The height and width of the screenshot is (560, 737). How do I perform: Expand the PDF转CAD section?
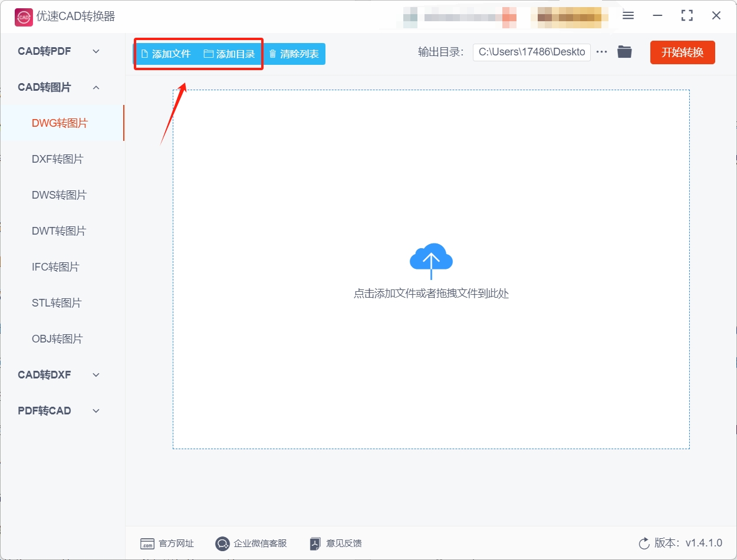point(59,411)
